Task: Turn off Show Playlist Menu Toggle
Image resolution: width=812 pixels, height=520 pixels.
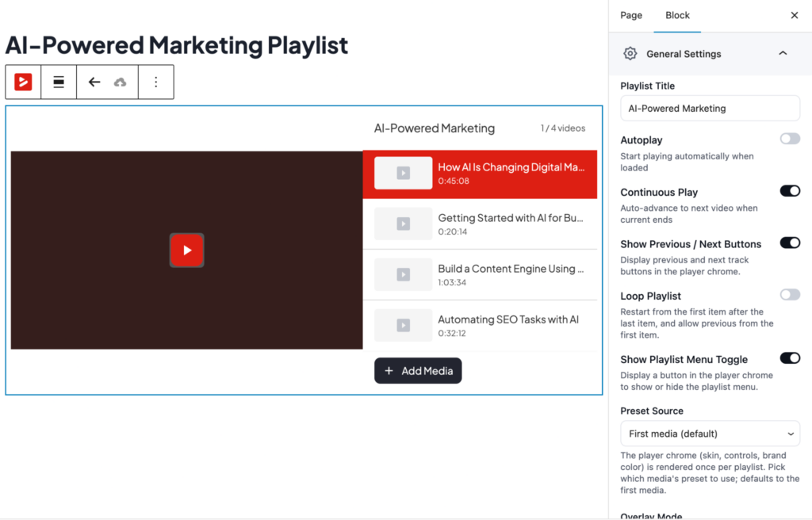Action: (790, 358)
